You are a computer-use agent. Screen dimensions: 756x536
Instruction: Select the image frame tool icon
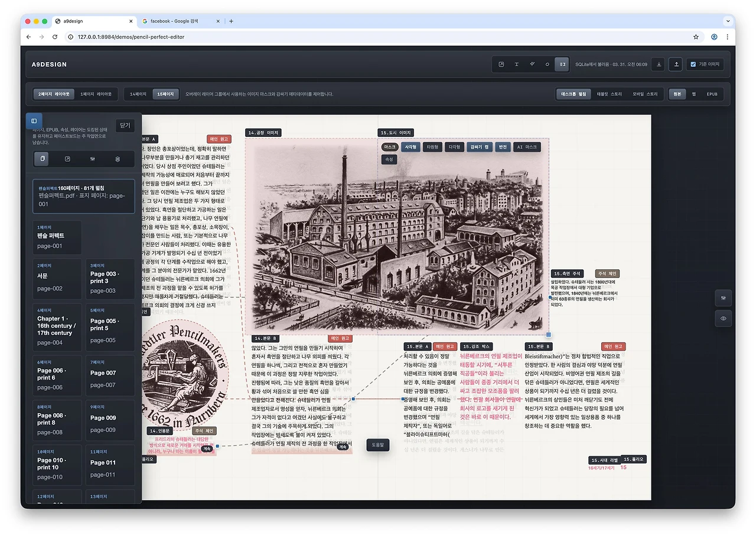click(501, 64)
